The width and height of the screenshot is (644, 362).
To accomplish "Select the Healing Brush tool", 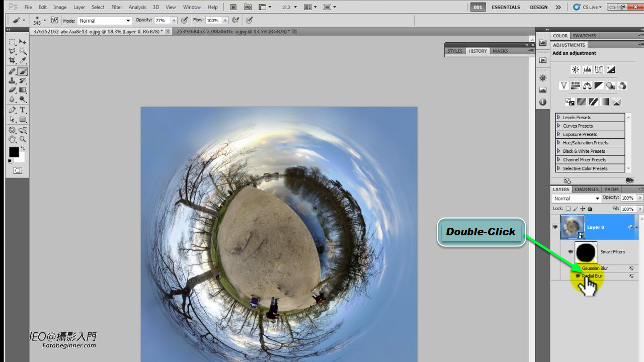I will 13,71.
